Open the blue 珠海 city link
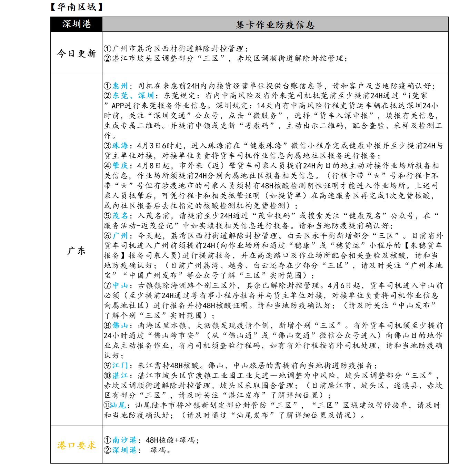 120,146
